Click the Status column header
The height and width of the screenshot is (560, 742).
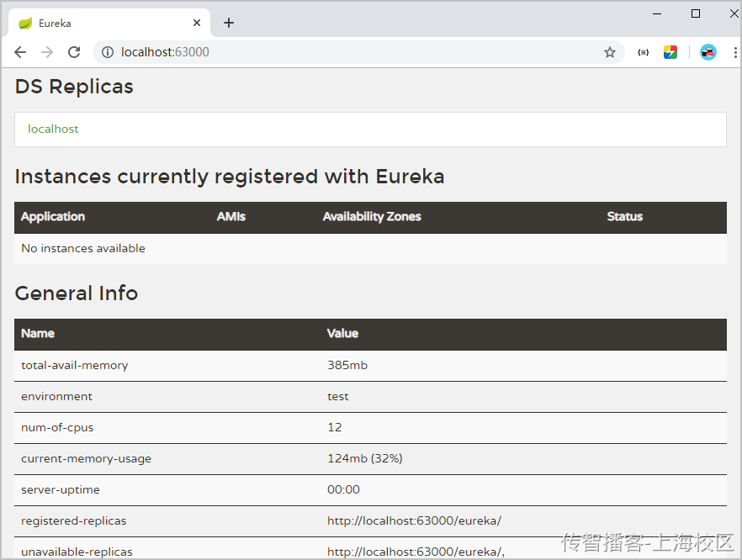point(624,217)
